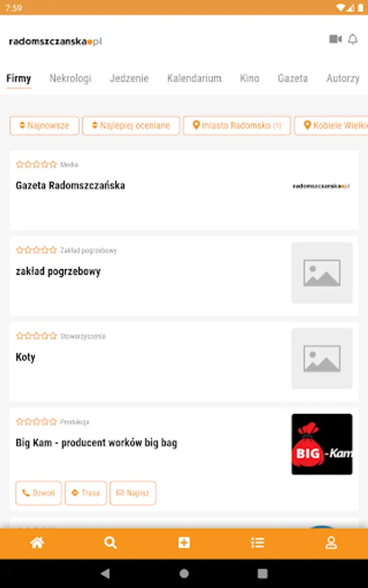
Task: Sort by Najnowsze filter
Action: (x=44, y=125)
